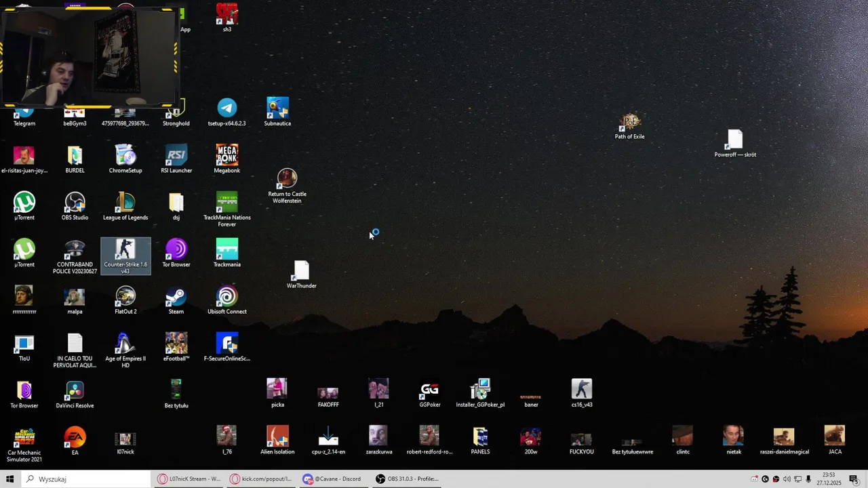Open the zarazkurwa image file

[379, 441]
